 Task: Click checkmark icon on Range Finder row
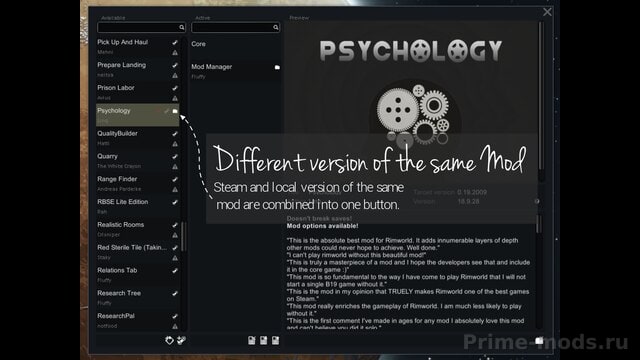pyautogui.click(x=175, y=180)
